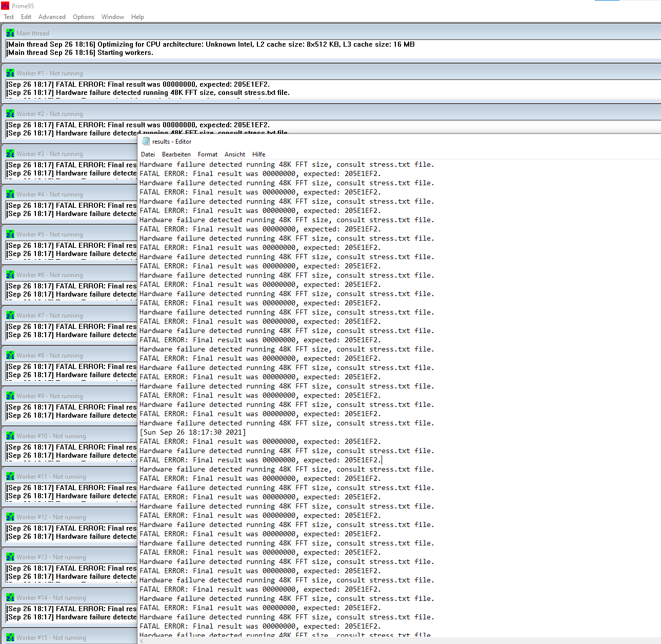Select the 'Worker #9 - Not running' title
Viewport: 661px width, 644px height.
pyautogui.click(x=50, y=396)
